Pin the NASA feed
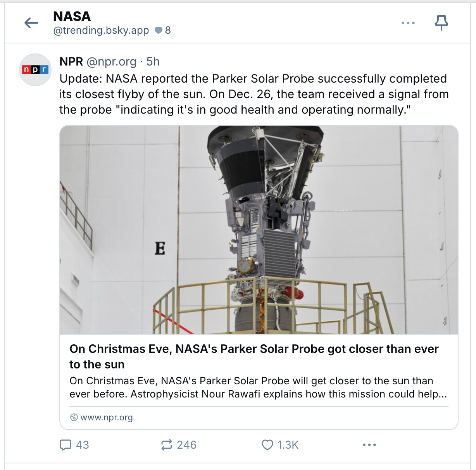 point(441,23)
